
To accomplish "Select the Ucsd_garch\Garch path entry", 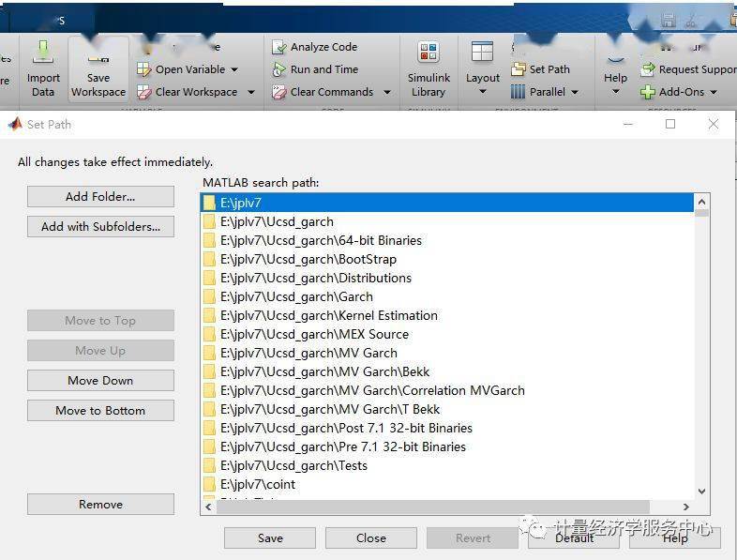I will 447,296.
